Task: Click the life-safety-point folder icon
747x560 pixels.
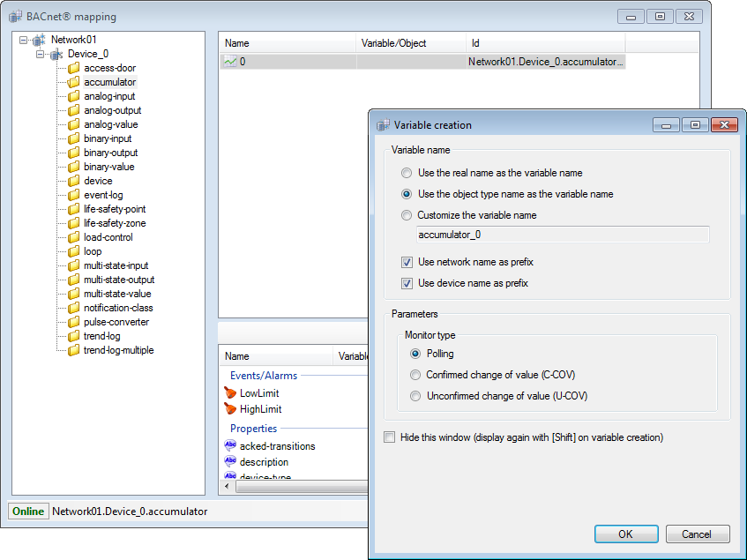Action: tap(73, 209)
